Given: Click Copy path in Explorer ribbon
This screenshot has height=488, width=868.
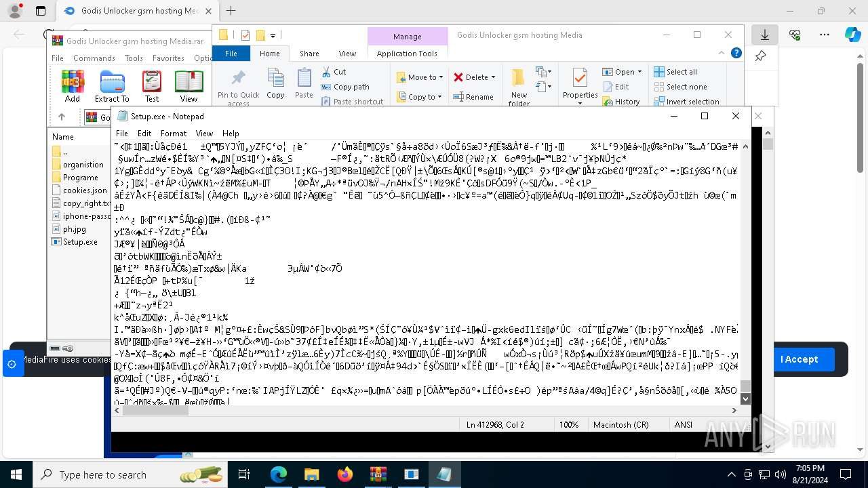Looking at the screenshot, I should pyautogui.click(x=345, y=87).
